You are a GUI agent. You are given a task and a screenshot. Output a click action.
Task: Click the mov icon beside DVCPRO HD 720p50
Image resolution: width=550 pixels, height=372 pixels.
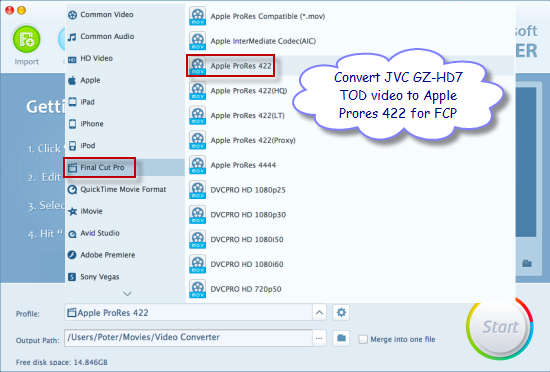point(197,289)
